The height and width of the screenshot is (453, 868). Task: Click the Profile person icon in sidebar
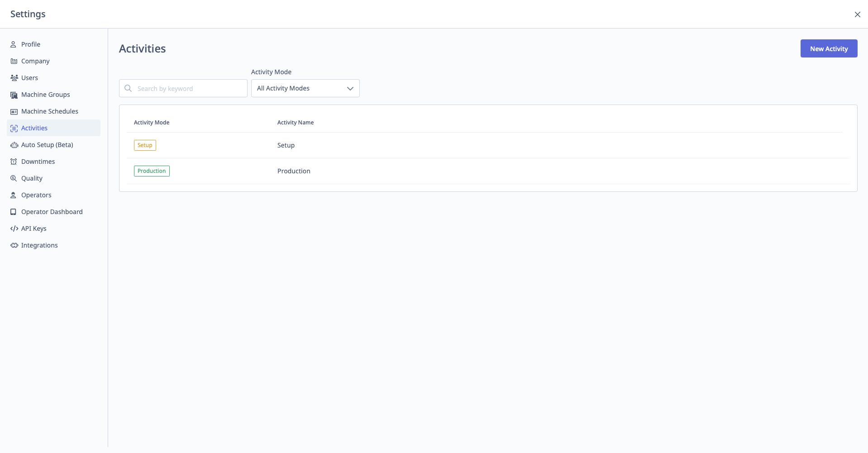click(x=14, y=44)
